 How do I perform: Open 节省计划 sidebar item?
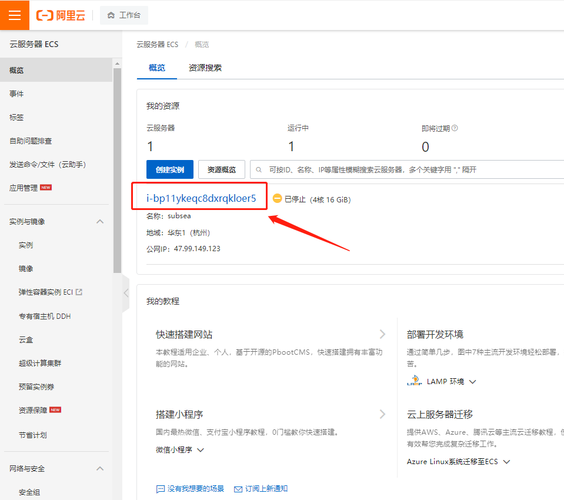click(x=33, y=435)
